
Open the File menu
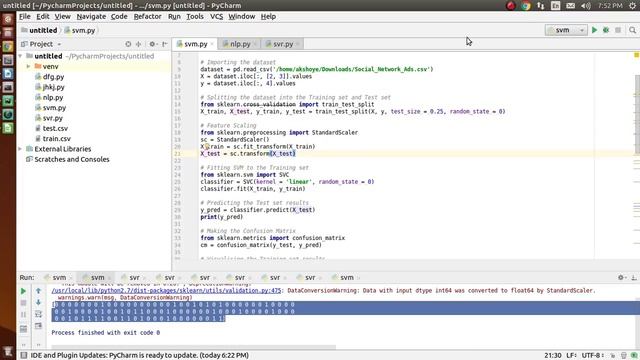point(24,17)
